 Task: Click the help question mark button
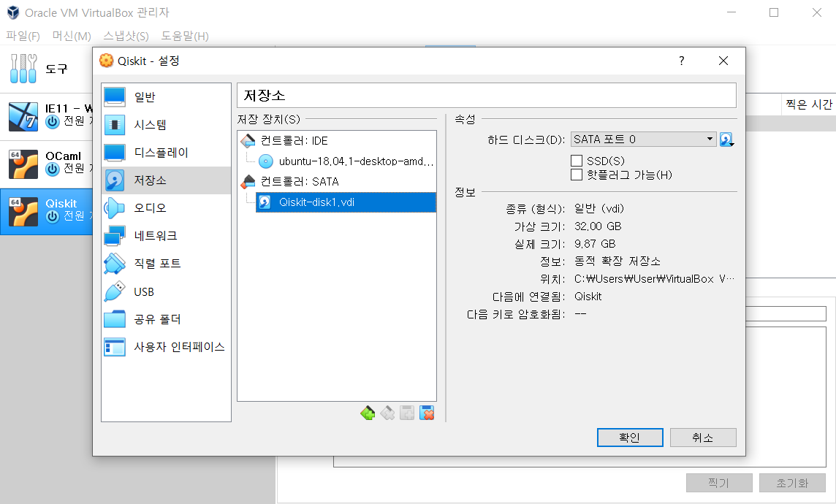tap(681, 61)
